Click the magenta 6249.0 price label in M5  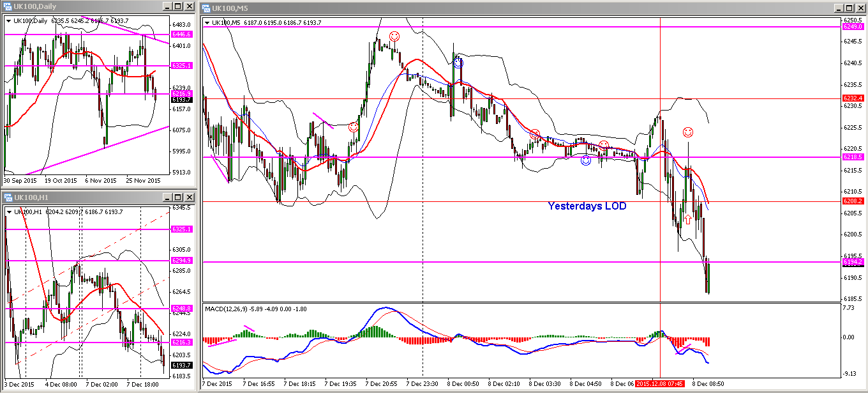853,27
